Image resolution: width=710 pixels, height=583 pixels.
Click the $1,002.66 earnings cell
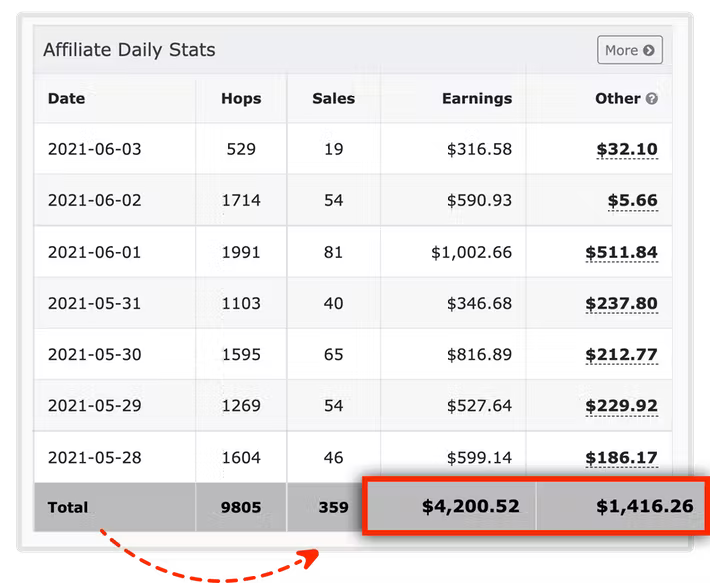pos(453,252)
